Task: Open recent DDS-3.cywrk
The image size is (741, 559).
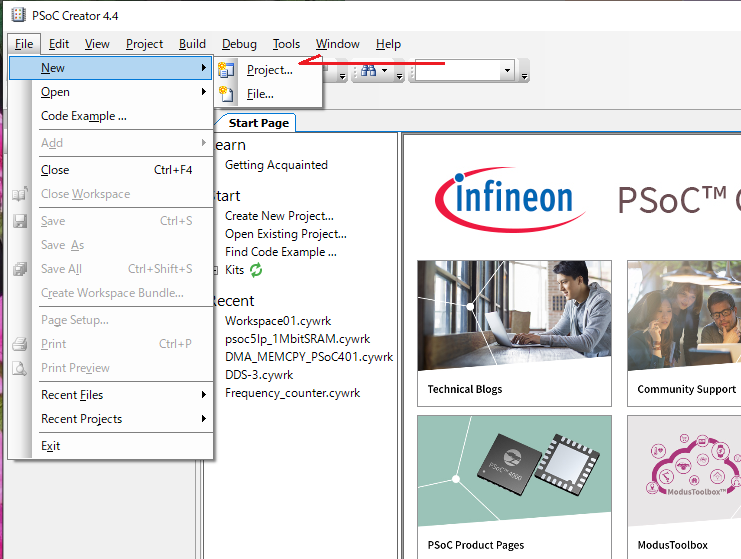Action: (x=259, y=375)
